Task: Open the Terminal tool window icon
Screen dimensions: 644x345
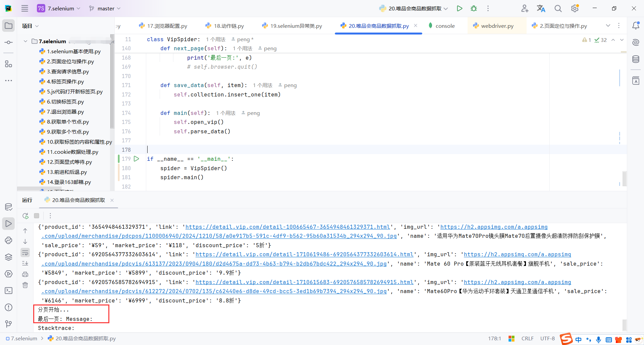Action: click(9, 290)
